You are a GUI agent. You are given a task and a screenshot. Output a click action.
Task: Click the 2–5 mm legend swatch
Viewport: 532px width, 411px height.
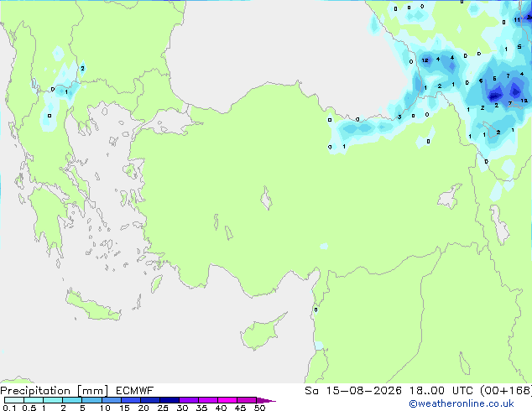pyautogui.click(x=72, y=400)
